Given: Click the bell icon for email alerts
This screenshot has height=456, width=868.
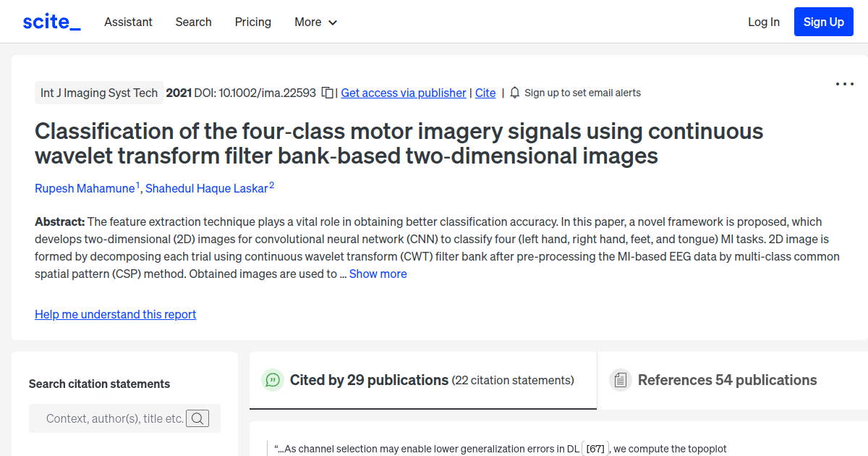Looking at the screenshot, I should (514, 93).
